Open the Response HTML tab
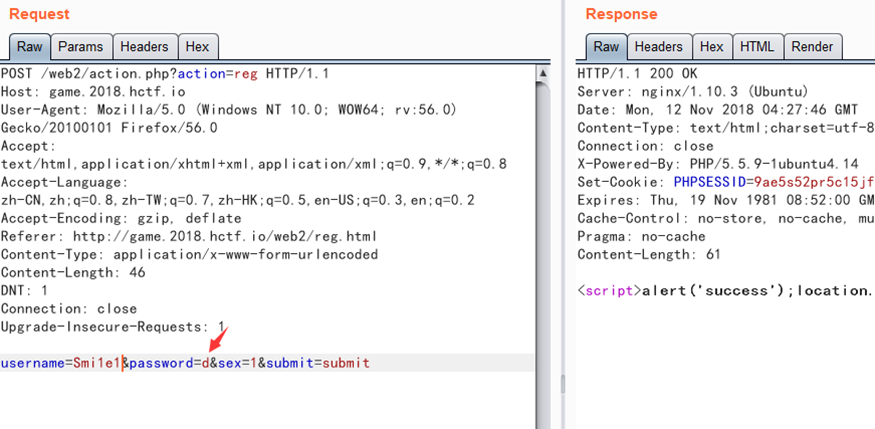The image size is (875, 429). pos(757,47)
